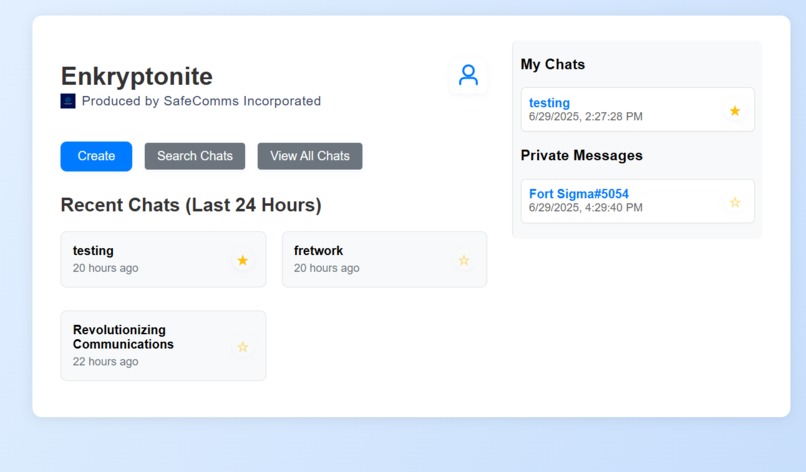Click the SafeComms Incorporated logo icon
This screenshot has width=806, height=472.
pyautogui.click(x=68, y=101)
